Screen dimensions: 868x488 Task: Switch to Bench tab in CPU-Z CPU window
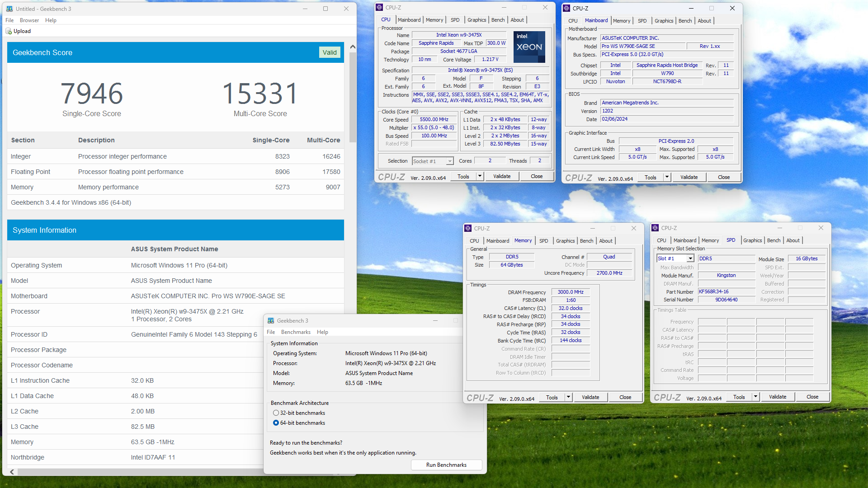click(498, 20)
